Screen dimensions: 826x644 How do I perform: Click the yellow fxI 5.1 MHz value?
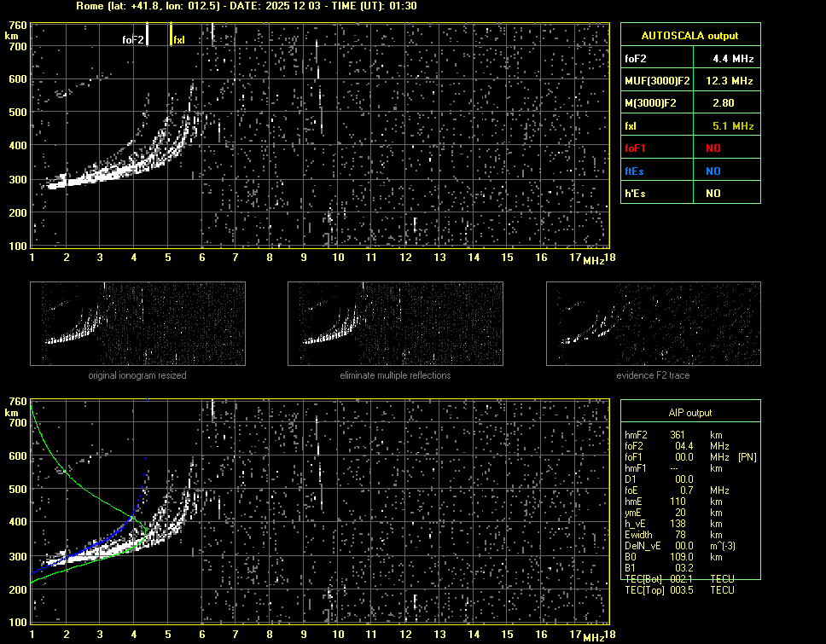click(733, 125)
